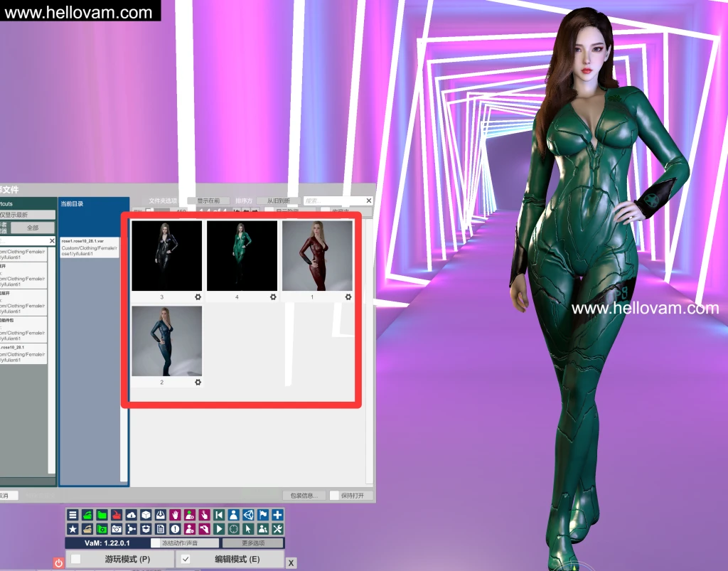Image resolution: width=728 pixels, height=571 pixels.
Task: Open the 从旧到新 sort order dropdown
Action: point(277,201)
